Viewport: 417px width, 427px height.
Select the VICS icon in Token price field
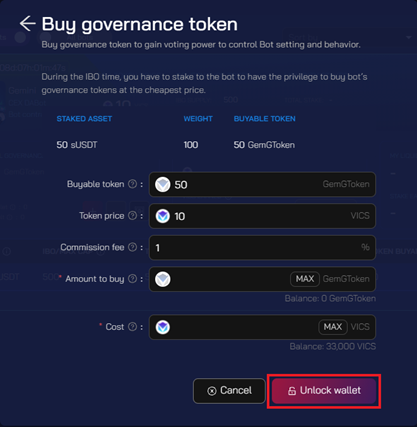click(x=163, y=216)
